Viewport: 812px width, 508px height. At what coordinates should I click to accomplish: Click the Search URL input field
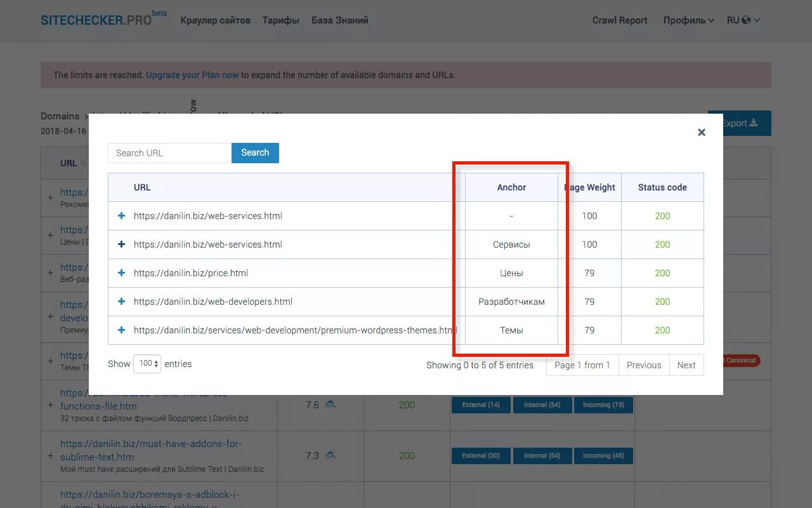pos(169,153)
